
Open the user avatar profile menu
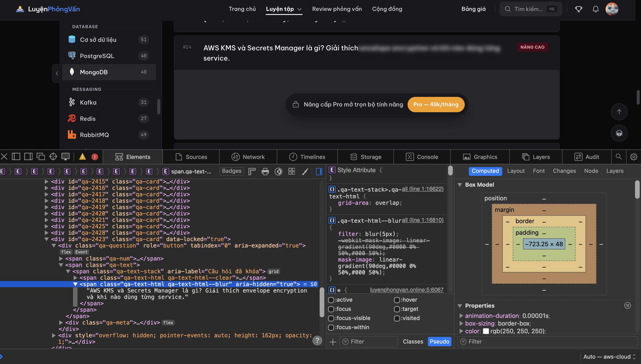612,9
